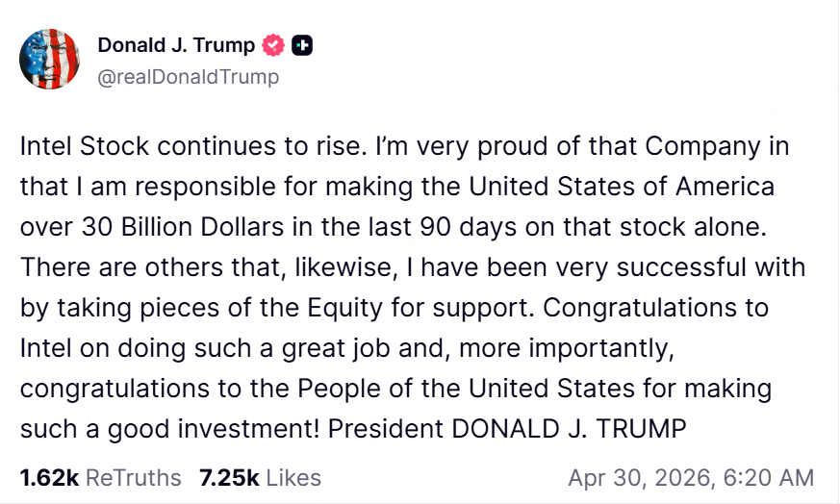Click the Likes label
The width and height of the screenshot is (840, 504).
pos(293,477)
